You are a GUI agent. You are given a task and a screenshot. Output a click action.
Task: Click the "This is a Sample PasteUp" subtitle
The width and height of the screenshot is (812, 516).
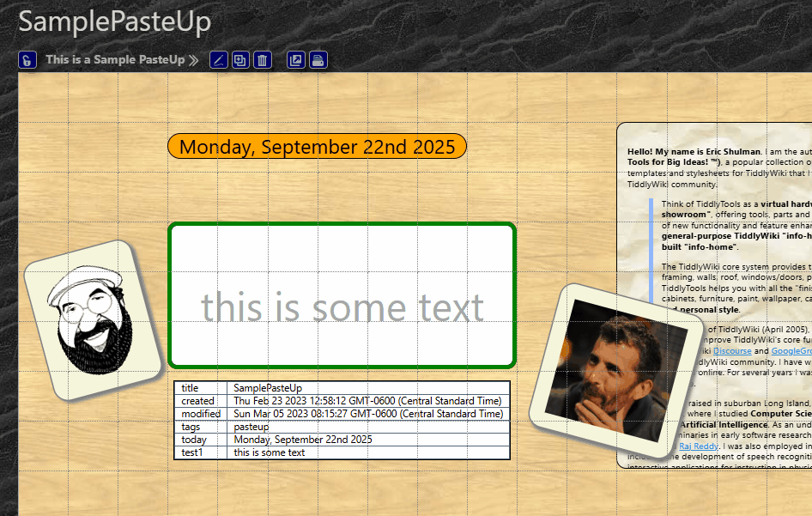coord(115,60)
